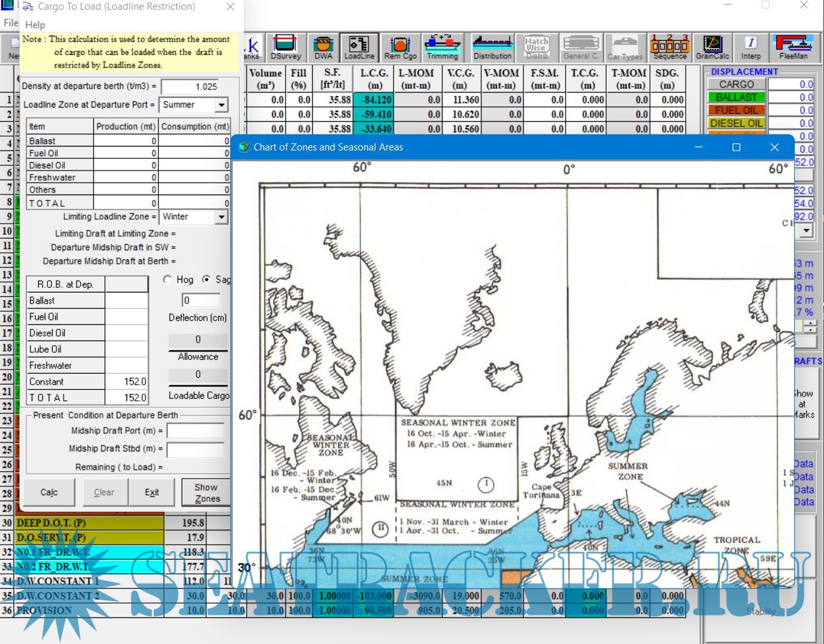
Task: Open the File menu
Action: 10,23
